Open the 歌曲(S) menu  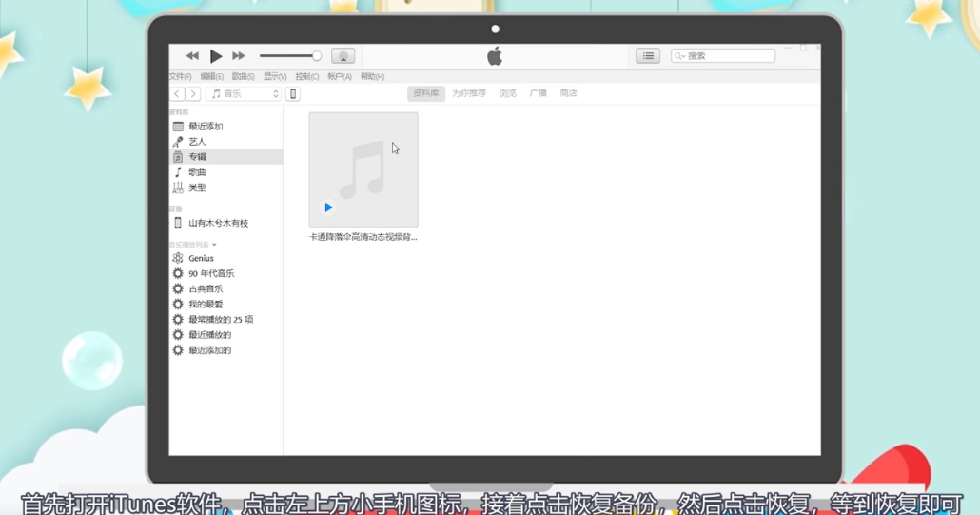[244, 76]
